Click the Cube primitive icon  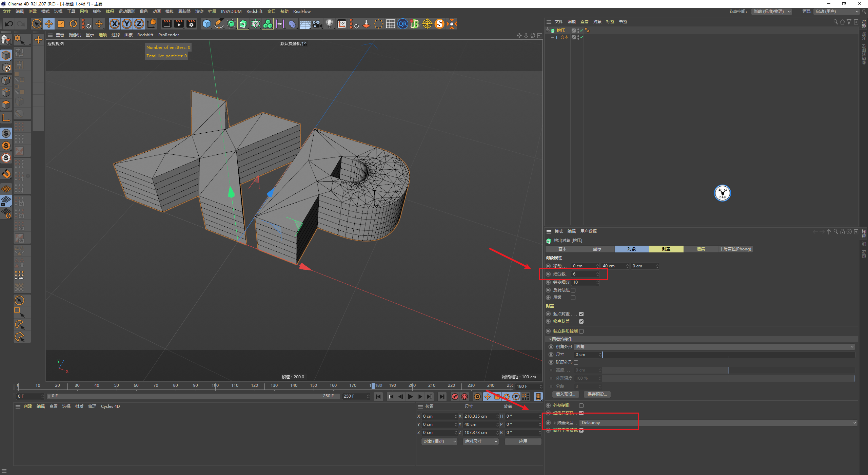click(206, 24)
